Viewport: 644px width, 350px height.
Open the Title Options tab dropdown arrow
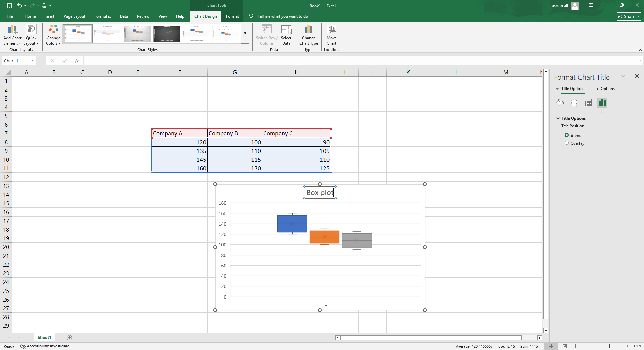point(557,89)
